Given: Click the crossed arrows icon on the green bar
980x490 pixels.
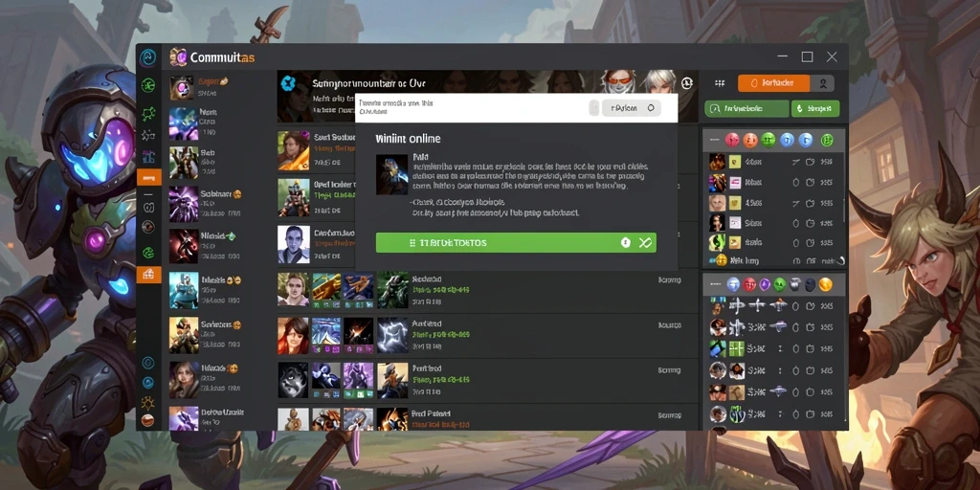Looking at the screenshot, I should pyautogui.click(x=645, y=243).
